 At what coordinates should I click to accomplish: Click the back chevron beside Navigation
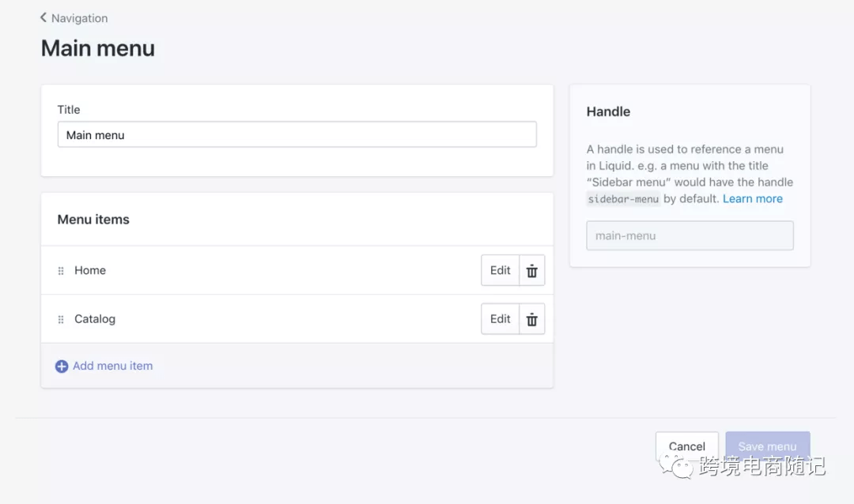pyautogui.click(x=43, y=17)
